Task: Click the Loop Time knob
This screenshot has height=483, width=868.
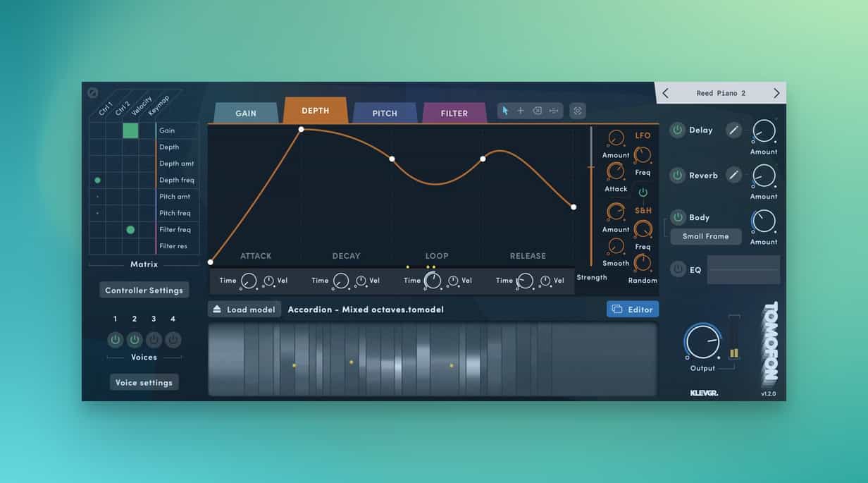Action: [433, 281]
